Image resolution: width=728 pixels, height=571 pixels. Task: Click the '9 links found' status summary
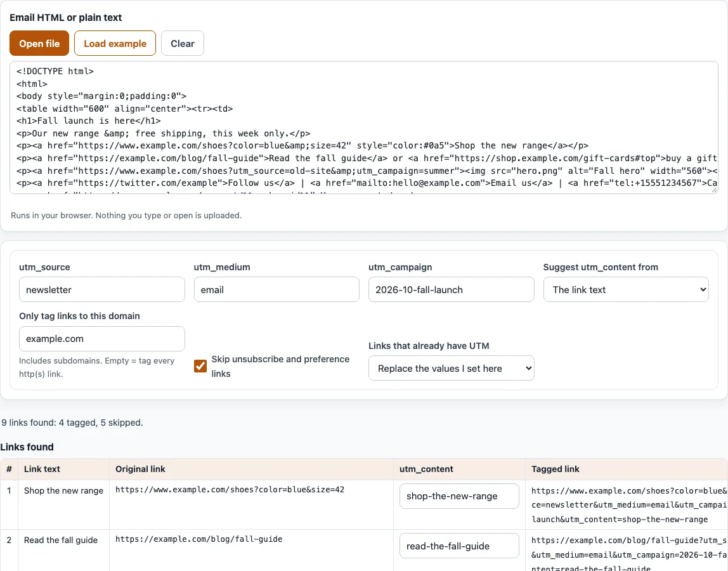coord(72,423)
